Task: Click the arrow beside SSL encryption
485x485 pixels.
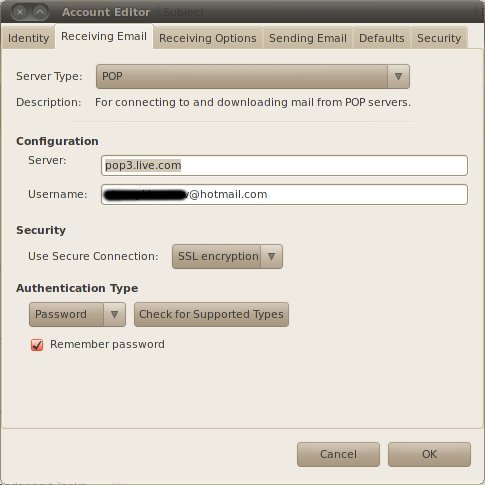Action: point(271,256)
